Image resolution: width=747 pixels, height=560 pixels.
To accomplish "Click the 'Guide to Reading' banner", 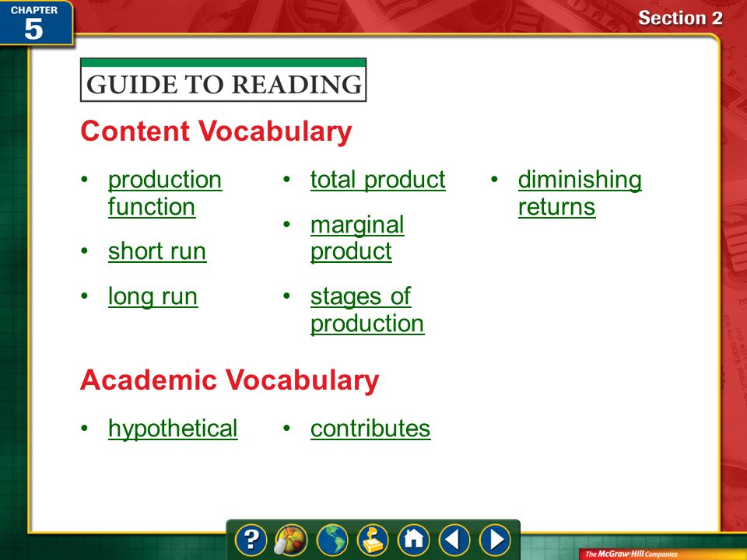I will pos(223,80).
